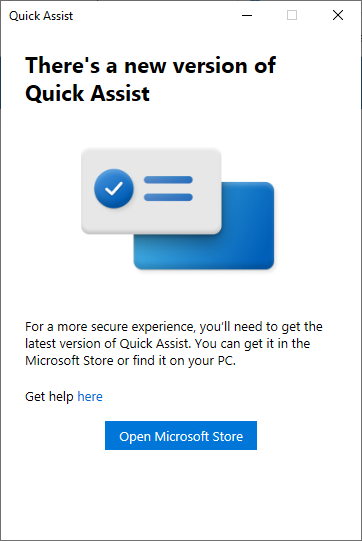Click the Open Microsoft Store button

(x=181, y=435)
